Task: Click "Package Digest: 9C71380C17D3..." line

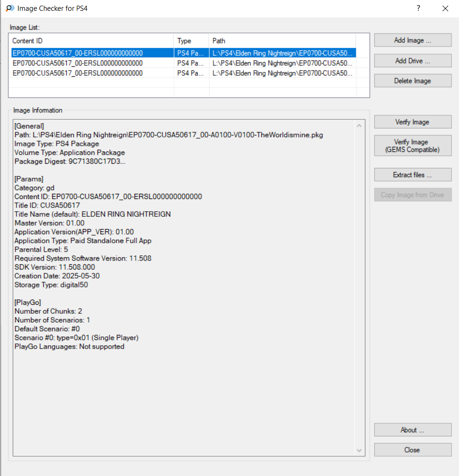Action: [x=70, y=161]
